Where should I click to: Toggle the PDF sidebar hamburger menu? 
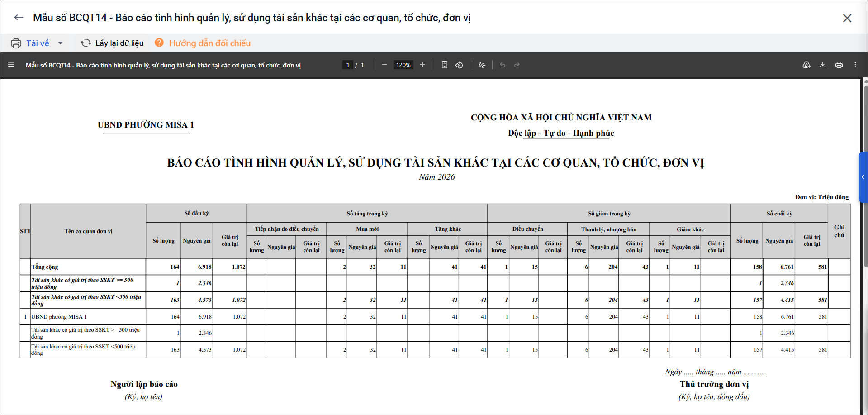11,65
